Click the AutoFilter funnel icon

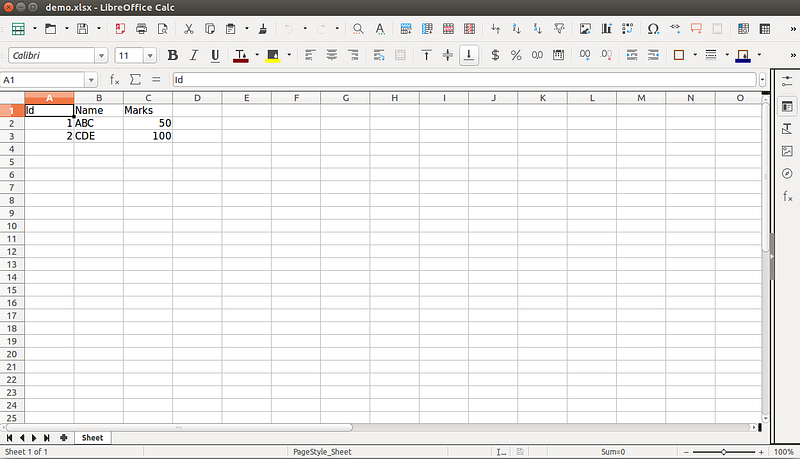pyautogui.click(x=559, y=29)
